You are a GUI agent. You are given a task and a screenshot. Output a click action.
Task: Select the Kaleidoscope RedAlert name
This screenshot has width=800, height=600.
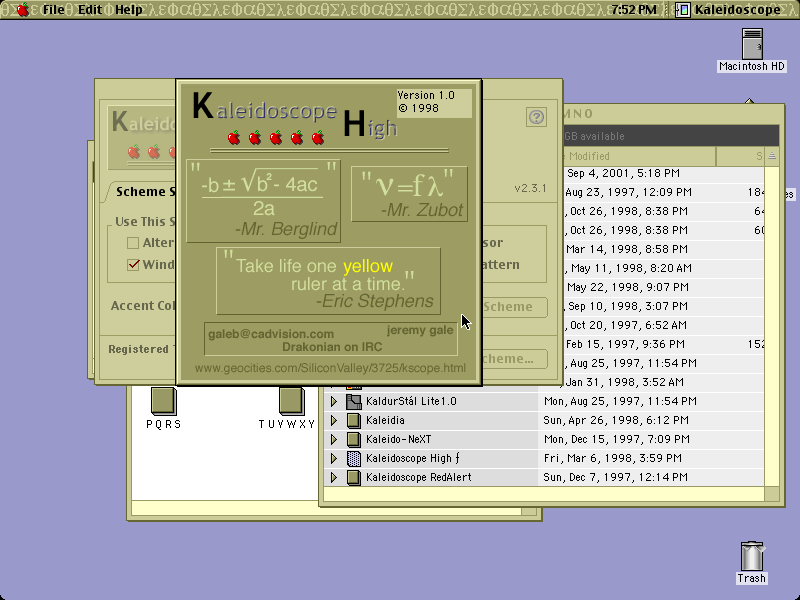(x=418, y=477)
